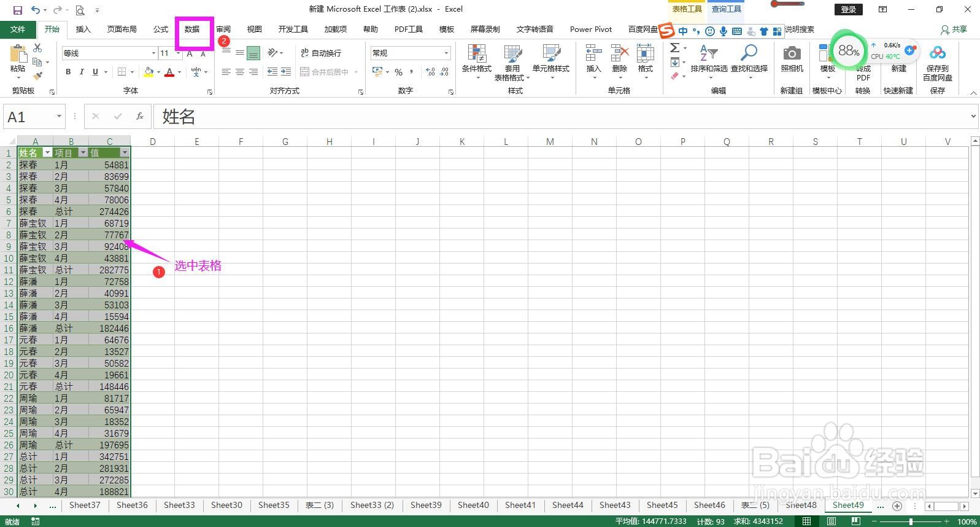Click the accounting number format icon

pos(377,72)
